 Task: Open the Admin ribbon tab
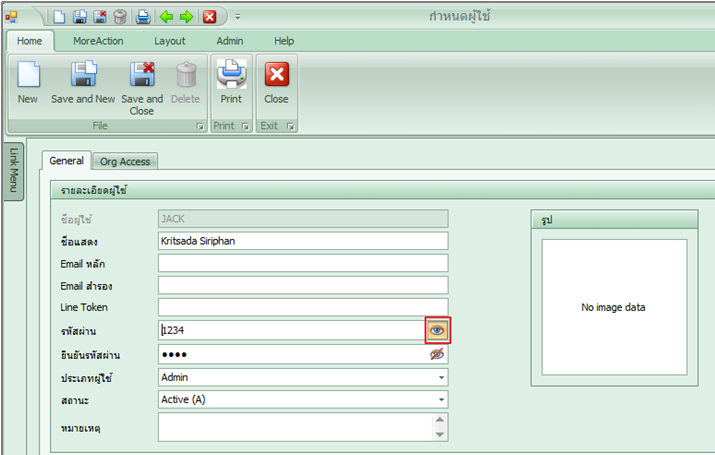pos(231,41)
